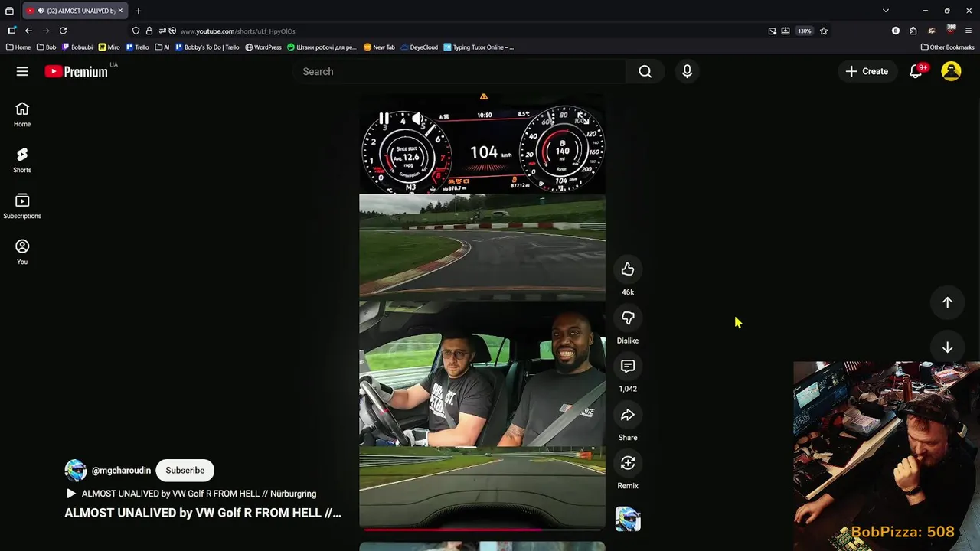Open the Create button menu
Image resolution: width=980 pixels, height=551 pixels.
pyautogui.click(x=867, y=71)
